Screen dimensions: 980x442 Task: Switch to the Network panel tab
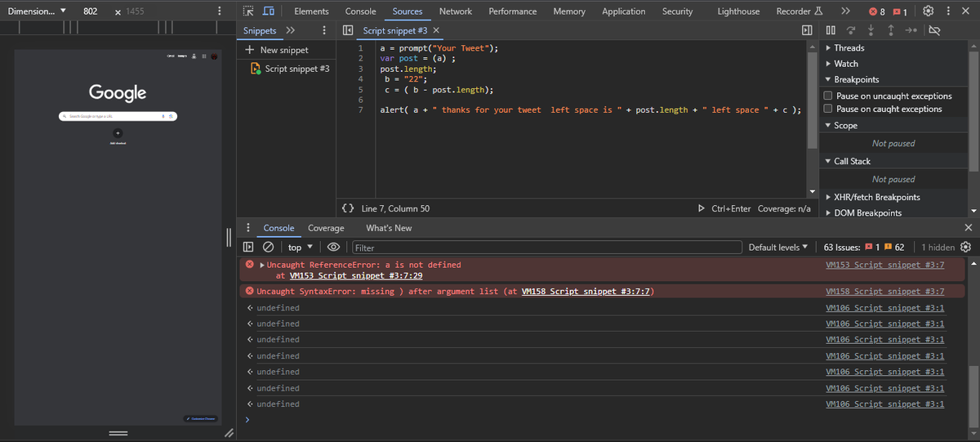tap(456, 11)
